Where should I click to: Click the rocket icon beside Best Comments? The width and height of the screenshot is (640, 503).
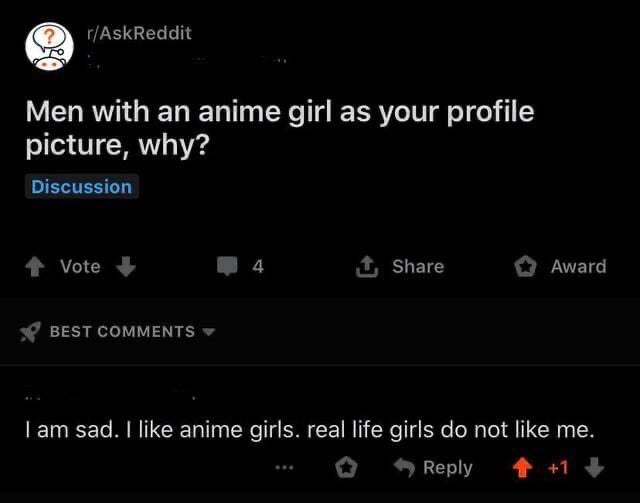click(x=31, y=332)
